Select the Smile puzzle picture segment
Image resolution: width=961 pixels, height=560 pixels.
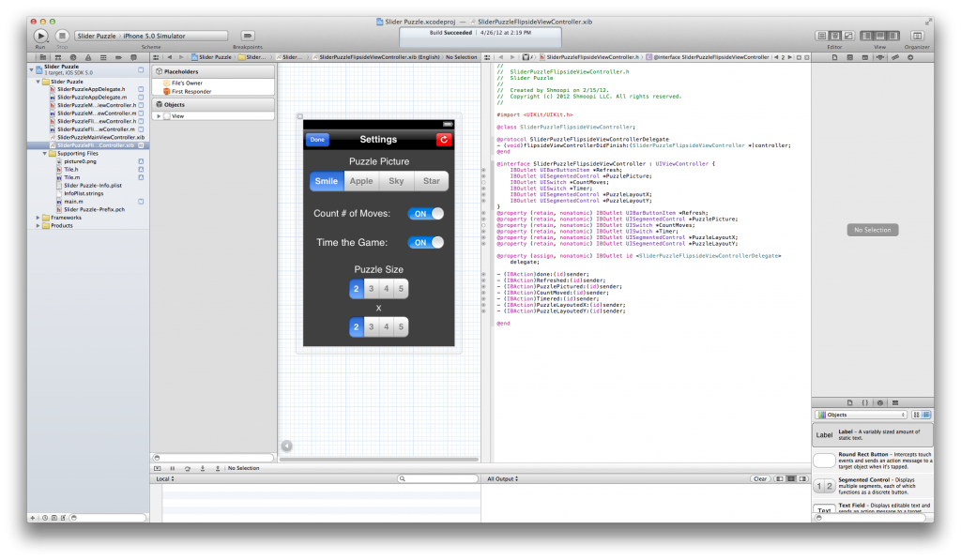[x=327, y=181]
